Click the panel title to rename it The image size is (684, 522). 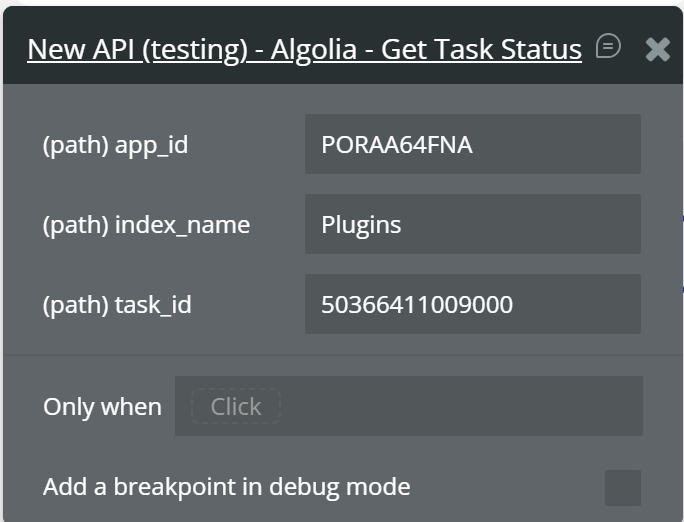click(x=304, y=49)
